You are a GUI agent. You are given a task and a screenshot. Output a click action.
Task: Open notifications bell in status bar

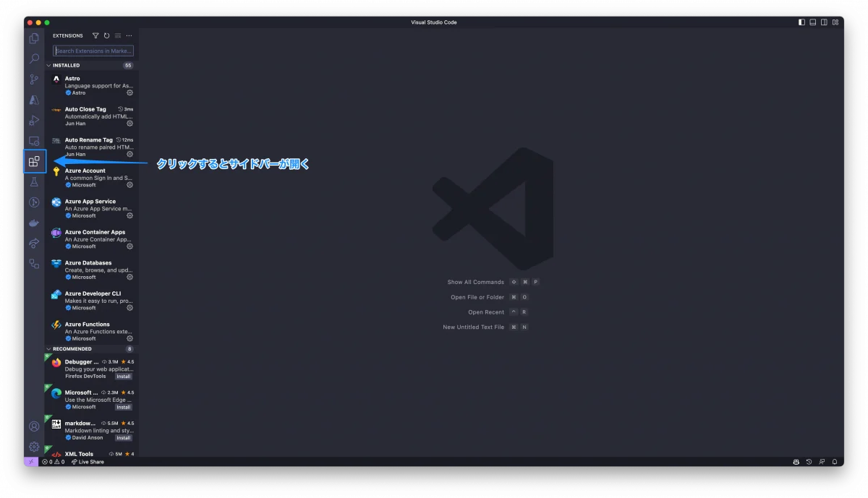[x=835, y=461]
